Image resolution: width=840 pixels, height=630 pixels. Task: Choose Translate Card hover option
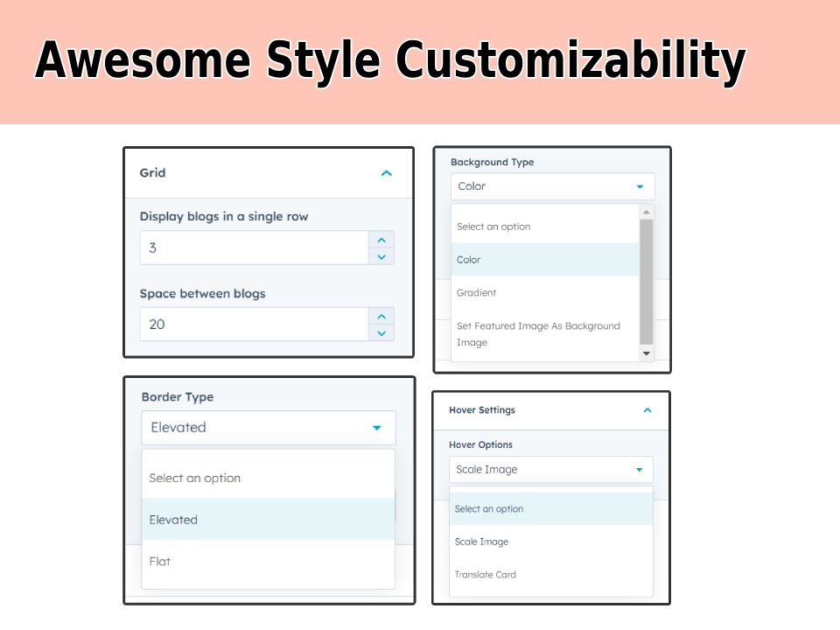tap(550, 575)
